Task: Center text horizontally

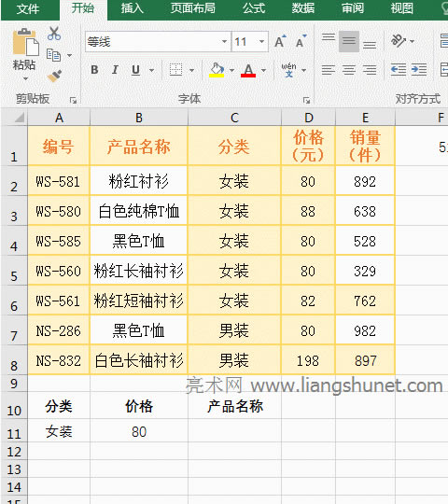Action: 349,70
